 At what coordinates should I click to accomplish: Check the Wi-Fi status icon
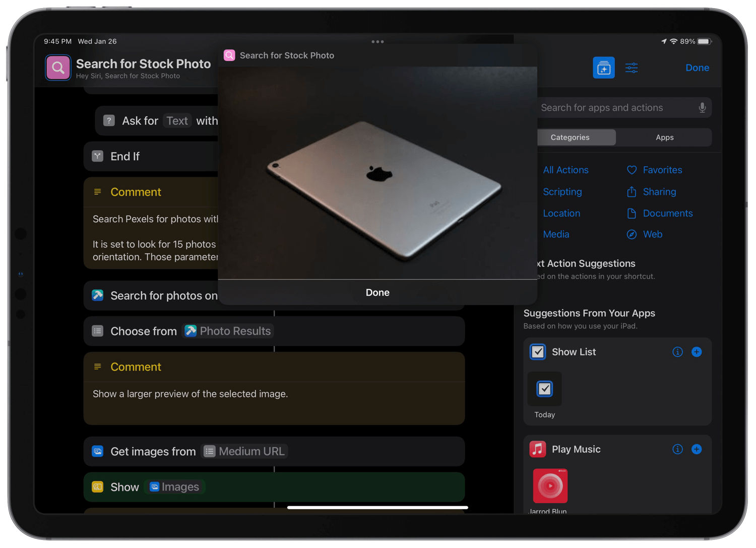point(674,41)
